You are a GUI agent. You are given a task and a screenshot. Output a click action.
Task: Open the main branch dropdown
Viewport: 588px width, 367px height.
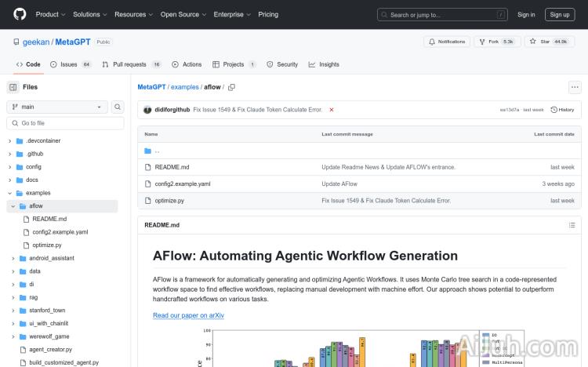[57, 107]
